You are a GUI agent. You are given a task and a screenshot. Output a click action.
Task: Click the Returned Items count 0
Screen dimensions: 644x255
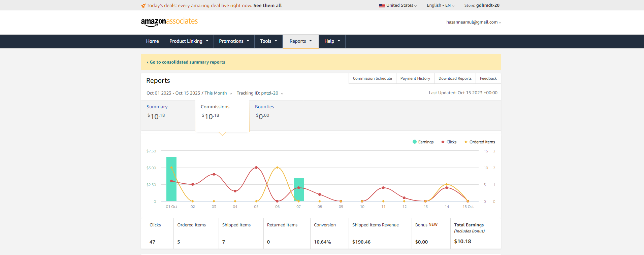point(268,242)
